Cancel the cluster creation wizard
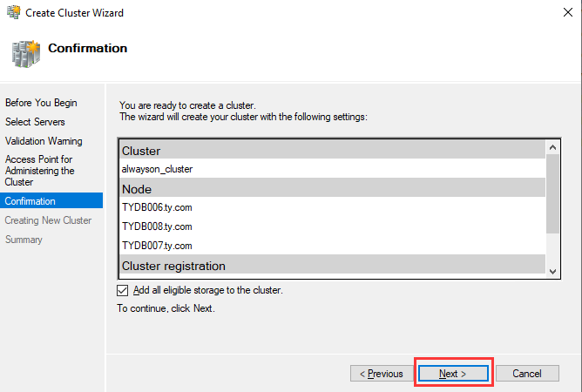 click(x=527, y=374)
